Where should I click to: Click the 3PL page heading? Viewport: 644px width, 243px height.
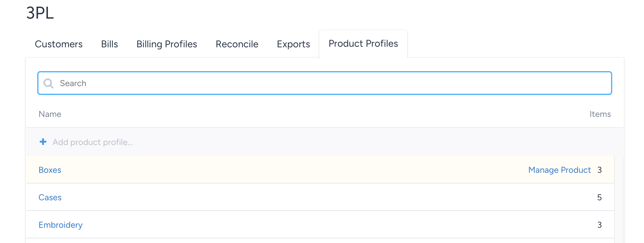40,13
